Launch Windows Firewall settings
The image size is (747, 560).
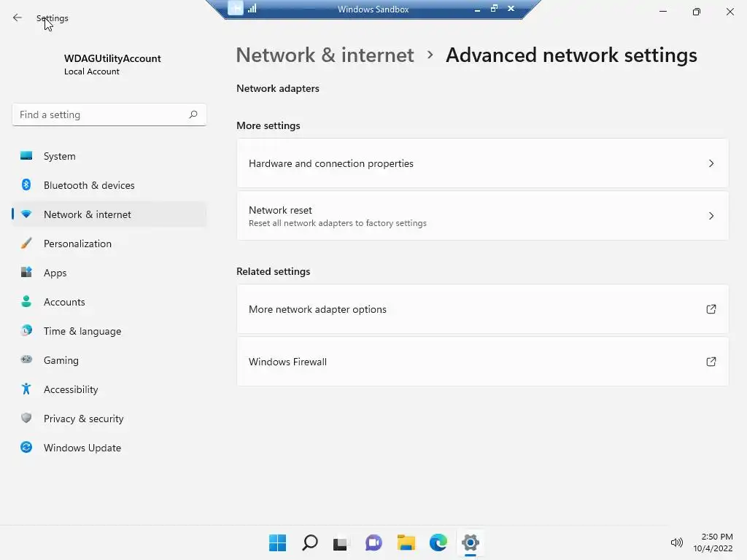(482, 362)
